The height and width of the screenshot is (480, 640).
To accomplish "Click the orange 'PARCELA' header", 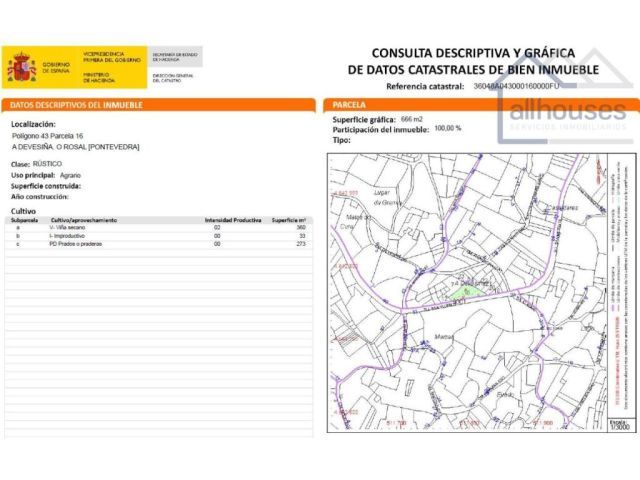I will (x=349, y=105).
